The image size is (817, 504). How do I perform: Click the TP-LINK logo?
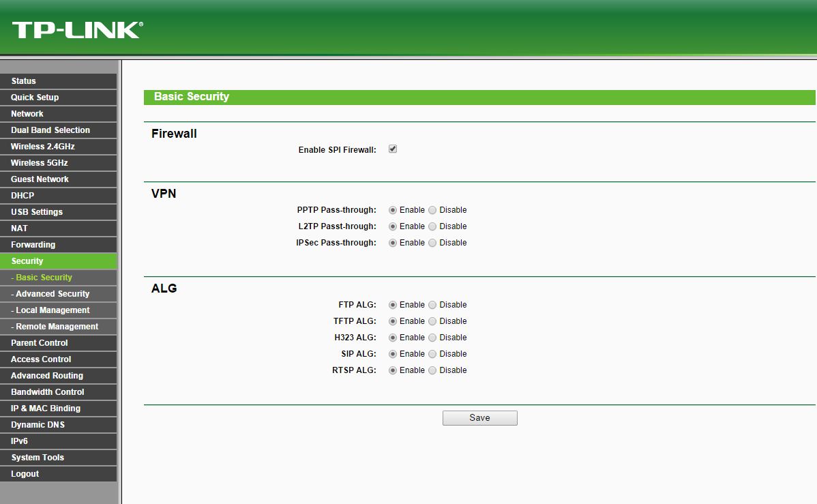(77, 29)
